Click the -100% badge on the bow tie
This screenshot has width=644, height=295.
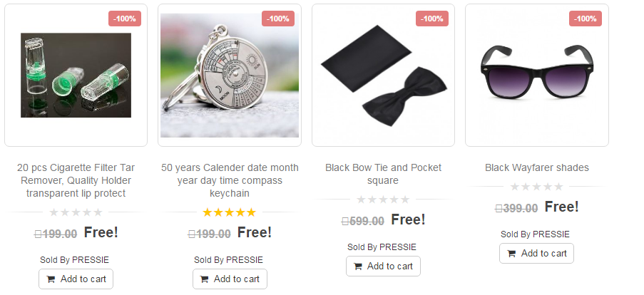point(432,19)
